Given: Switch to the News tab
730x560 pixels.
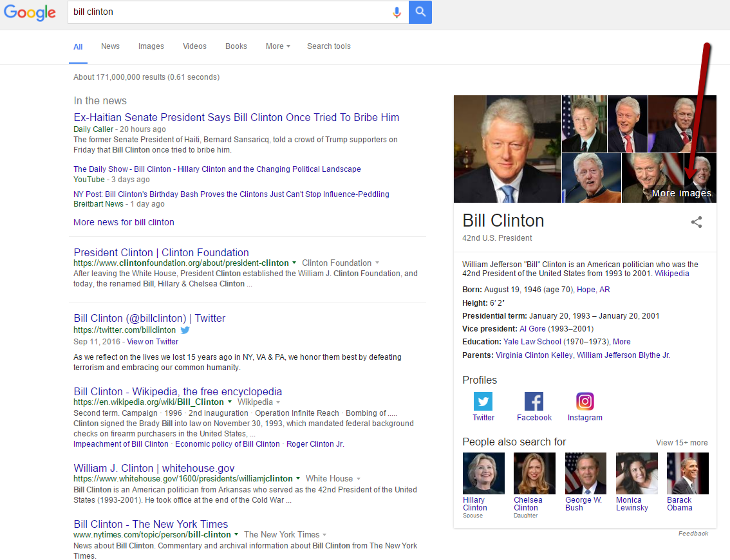Looking at the screenshot, I should (110, 46).
